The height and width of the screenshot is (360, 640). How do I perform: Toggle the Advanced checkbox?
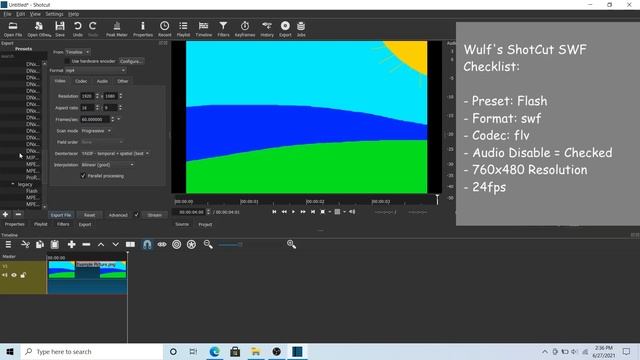tap(137, 215)
